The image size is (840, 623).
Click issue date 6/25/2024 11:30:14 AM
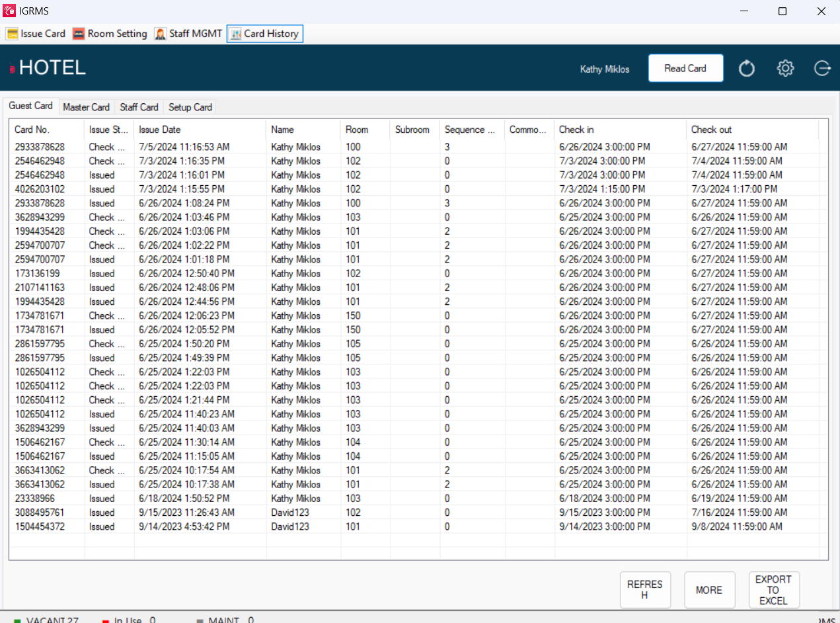click(186, 442)
